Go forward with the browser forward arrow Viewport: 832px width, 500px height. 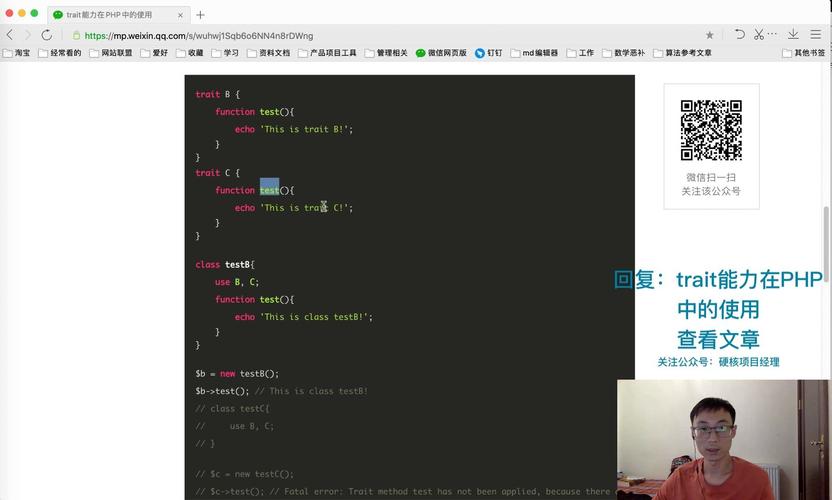tap(28, 35)
